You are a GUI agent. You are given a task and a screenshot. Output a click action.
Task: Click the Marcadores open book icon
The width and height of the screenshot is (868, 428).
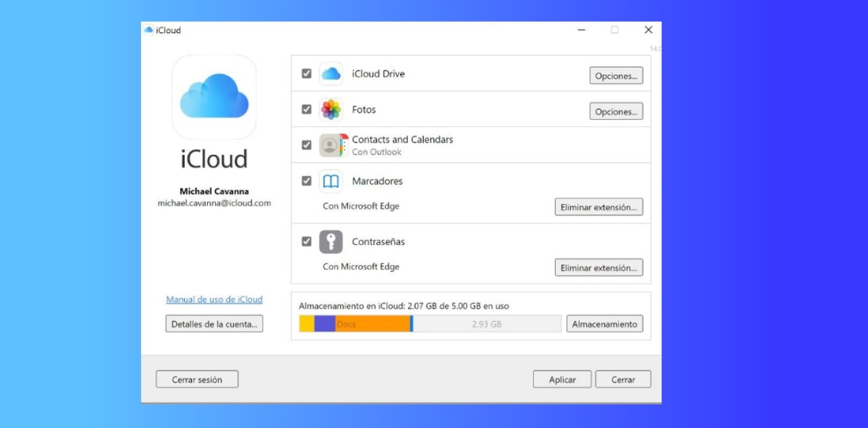tap(330, 181)
